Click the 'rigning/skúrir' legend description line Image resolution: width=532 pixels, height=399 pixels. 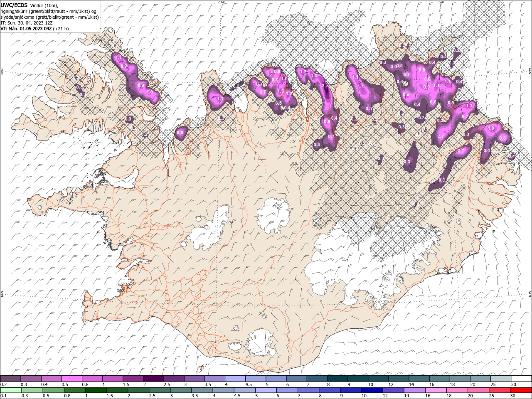[x=49, y=11]
